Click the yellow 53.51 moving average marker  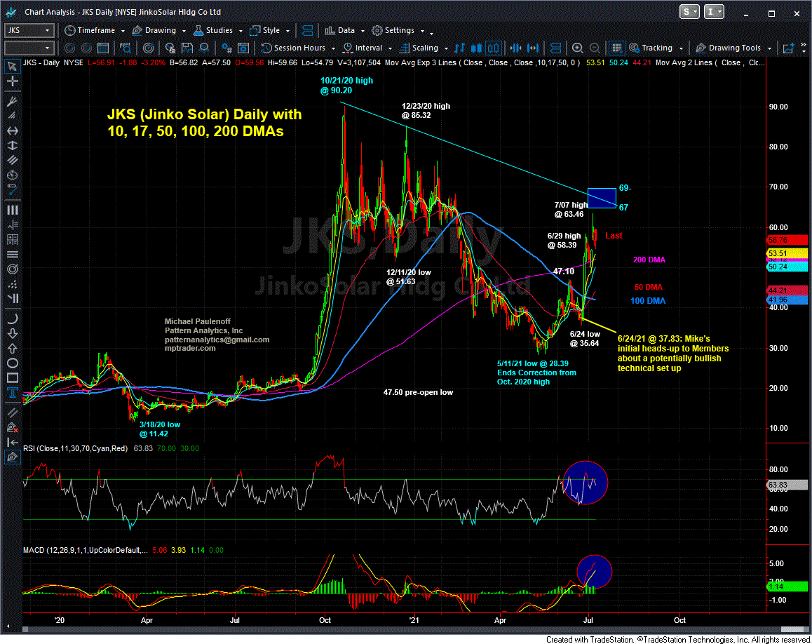(786, 253)
